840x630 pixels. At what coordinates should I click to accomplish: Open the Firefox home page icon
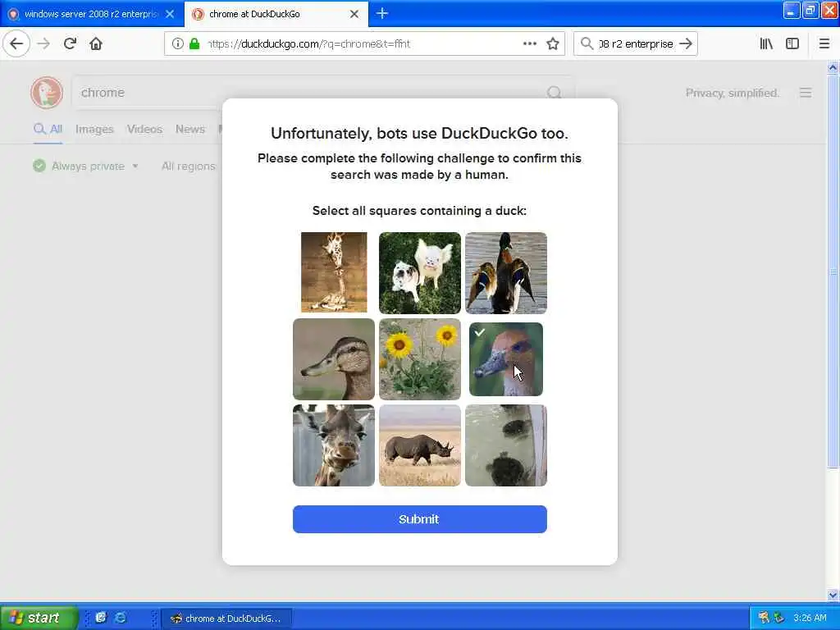click(96, 43)
